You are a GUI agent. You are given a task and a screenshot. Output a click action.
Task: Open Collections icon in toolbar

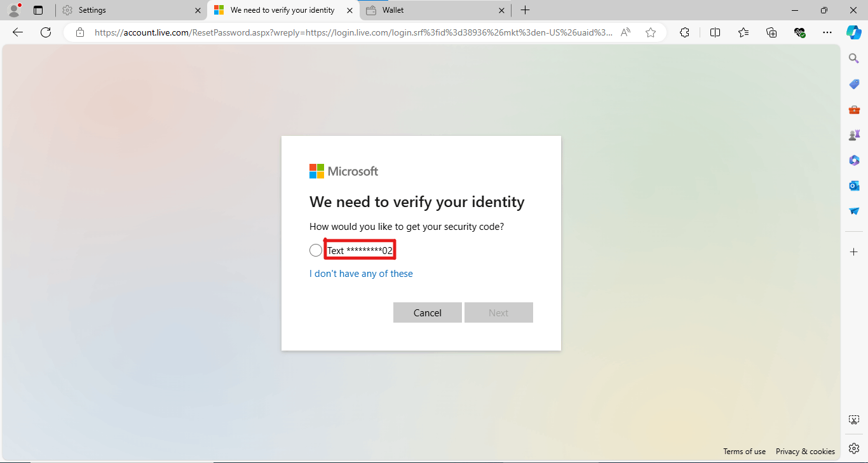pyautogui.click(x=771, y=32)
